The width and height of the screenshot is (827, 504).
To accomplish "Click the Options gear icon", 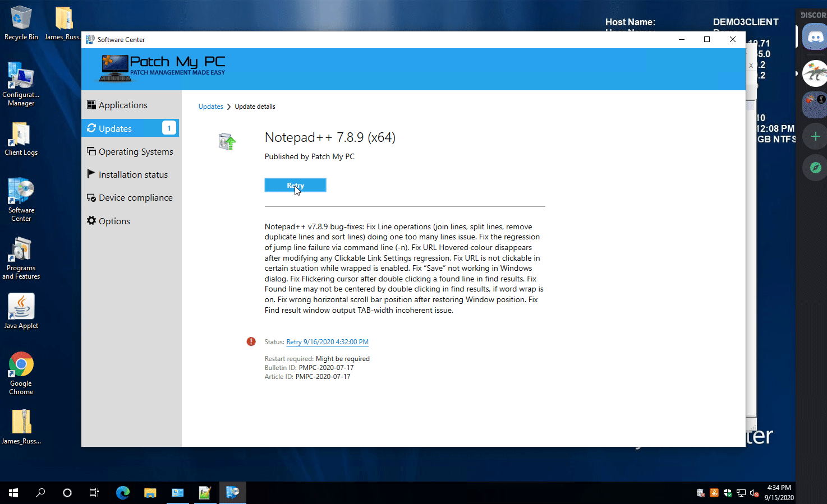I will click(x=91, y=220).
